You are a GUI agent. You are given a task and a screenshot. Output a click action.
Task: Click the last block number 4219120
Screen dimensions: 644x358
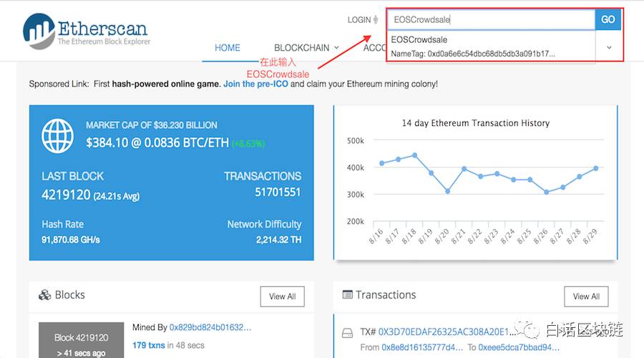(66, 195)
